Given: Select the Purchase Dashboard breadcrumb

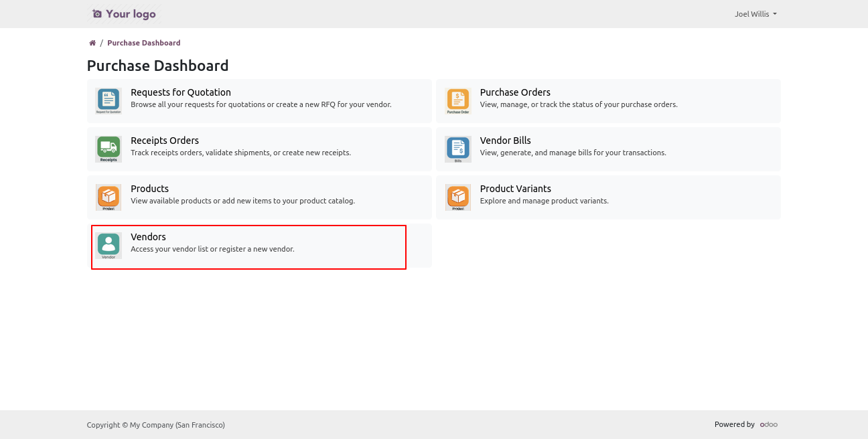Looking at the screenshot, I should point(143,43).
